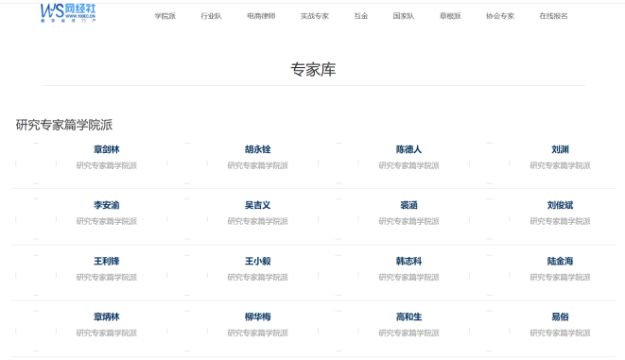Open 在线报名 registration link
625x360 pixels.
point(553,16)
